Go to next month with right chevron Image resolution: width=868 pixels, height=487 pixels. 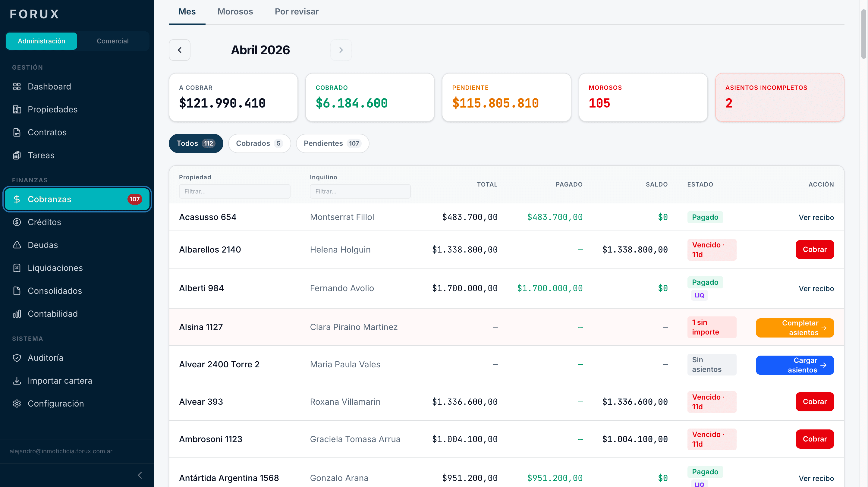click(341, 50)
